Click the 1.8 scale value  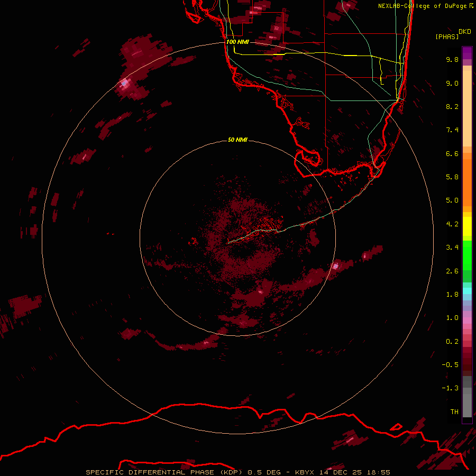pyautogui.click(x=452, y=295)
